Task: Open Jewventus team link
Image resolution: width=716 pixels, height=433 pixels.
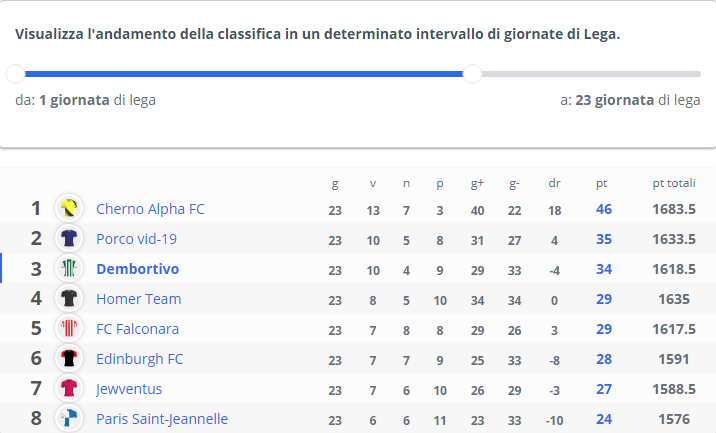Action: pos(129,389)
